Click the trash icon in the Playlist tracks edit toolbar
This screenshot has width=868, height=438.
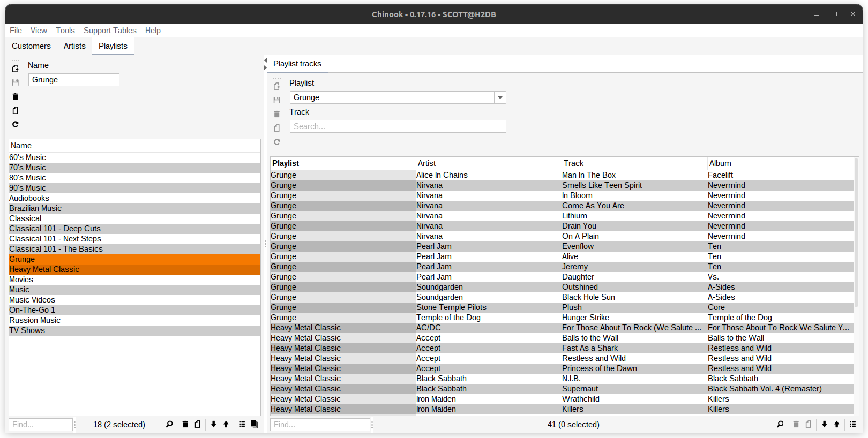(x=277, y=114)
